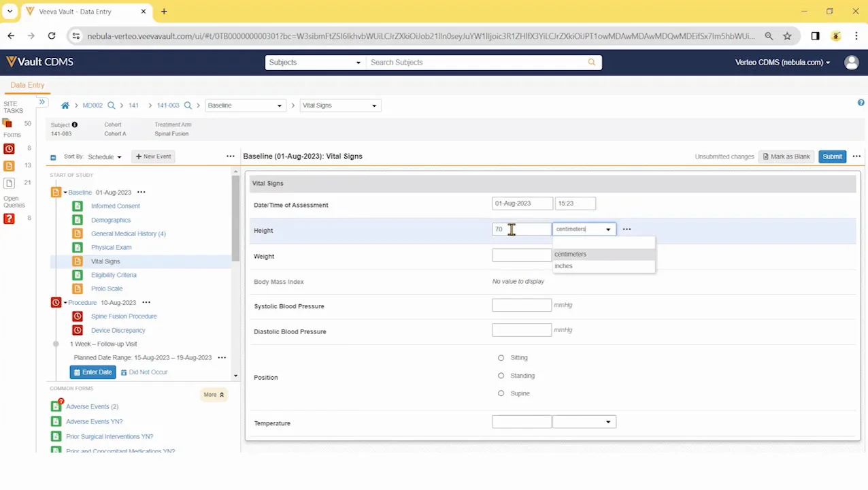Expand the site tasks sidebar arrows
The width and height of the screenshot is (868, 490).
pyautogui.click(x=42, y=102)
